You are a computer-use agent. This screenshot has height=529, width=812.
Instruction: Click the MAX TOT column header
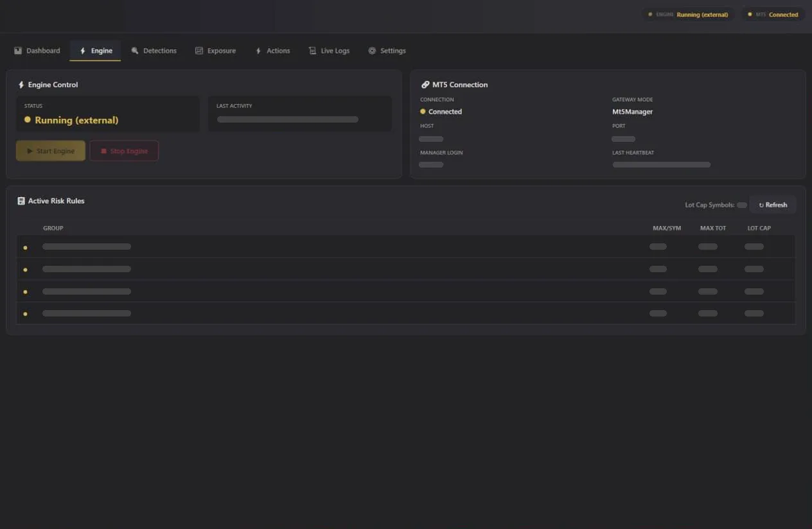pos(713,228)
